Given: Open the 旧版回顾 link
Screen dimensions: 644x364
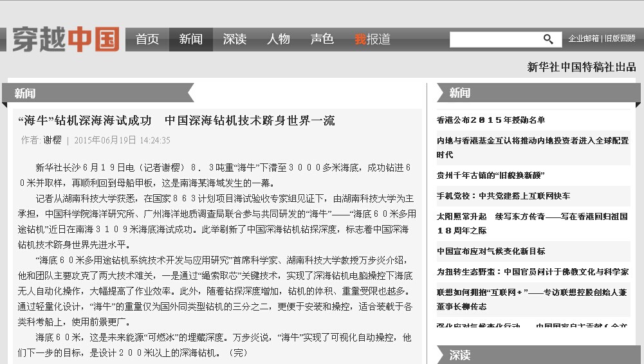Looking at the screenshot, I should pyautogui.click(x=620, y=39).
